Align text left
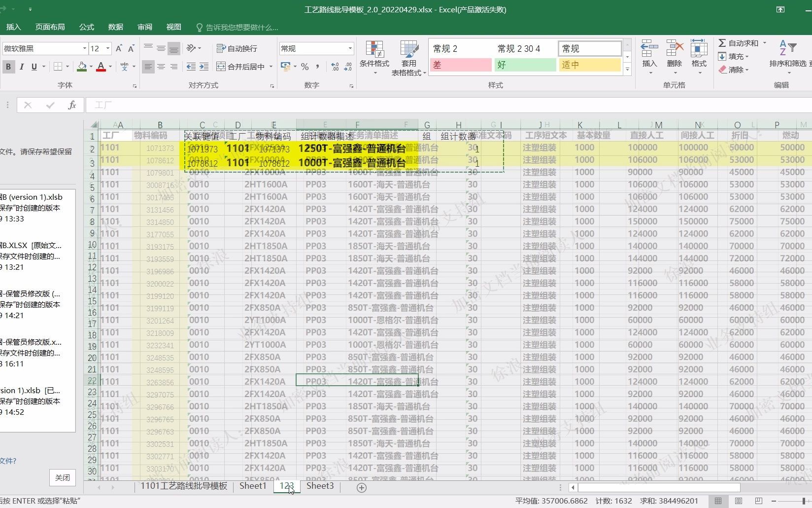Image resolution: width=812 pixels, height=508 pixels. point(148,67)
